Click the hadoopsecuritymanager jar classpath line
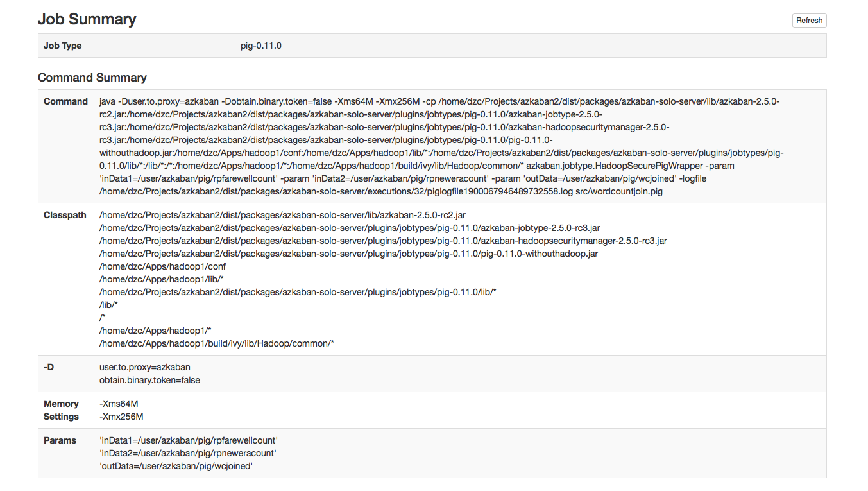Screen dimensions: 868x491 [x=383, y=241]
